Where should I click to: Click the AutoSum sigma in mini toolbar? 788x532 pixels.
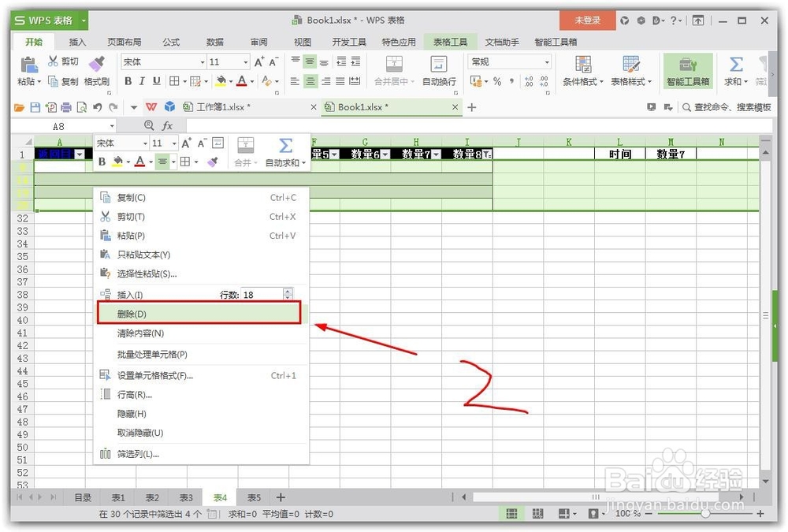tap(285, 146)
